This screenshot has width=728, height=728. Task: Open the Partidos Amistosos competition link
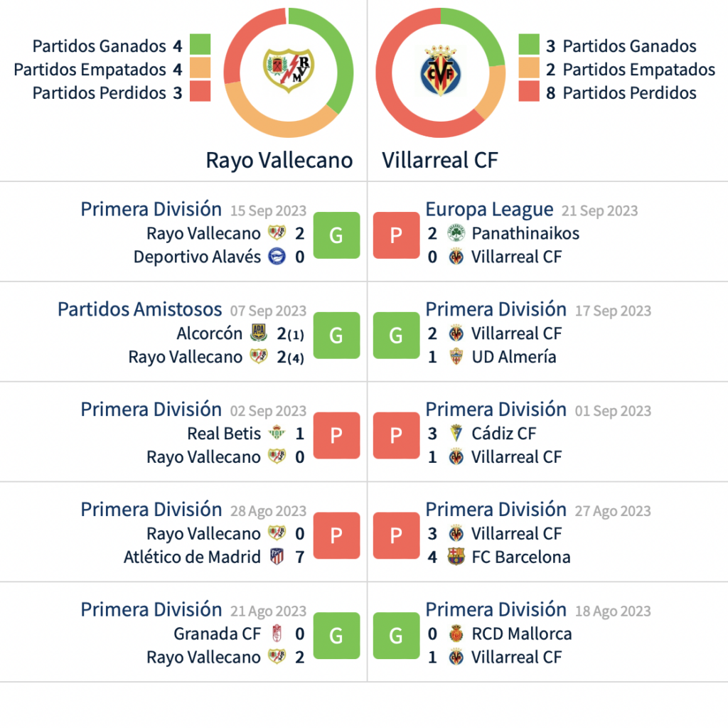coord(140,310)
